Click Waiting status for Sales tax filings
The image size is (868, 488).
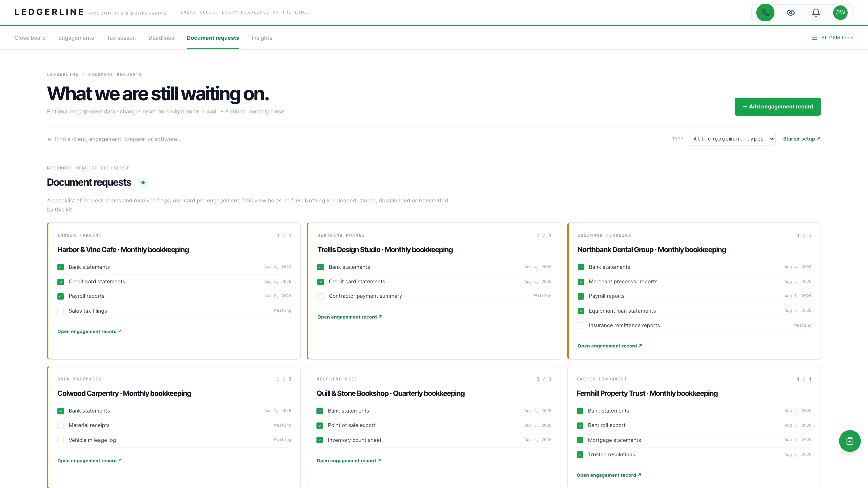coord(282,310)
